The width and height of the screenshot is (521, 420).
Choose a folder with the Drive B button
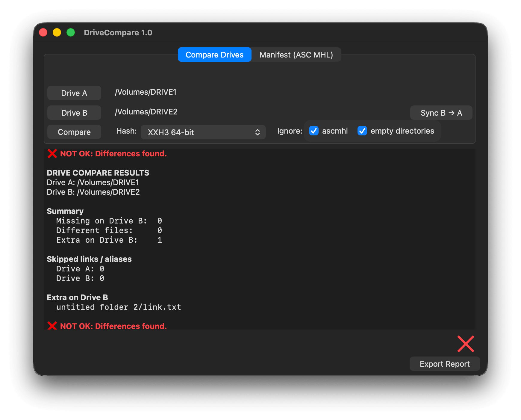(74, 113)
